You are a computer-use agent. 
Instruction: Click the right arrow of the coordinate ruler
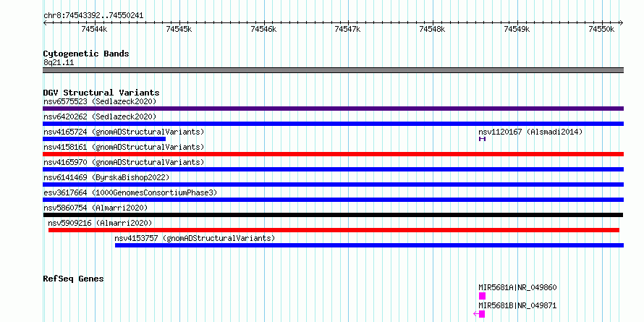[621, 23]
